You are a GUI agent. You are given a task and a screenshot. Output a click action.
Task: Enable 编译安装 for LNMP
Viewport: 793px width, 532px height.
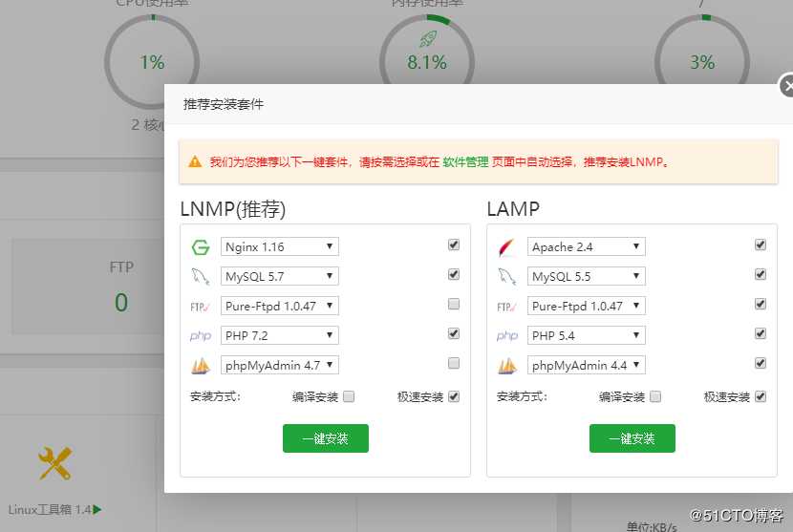click(349, 396)
